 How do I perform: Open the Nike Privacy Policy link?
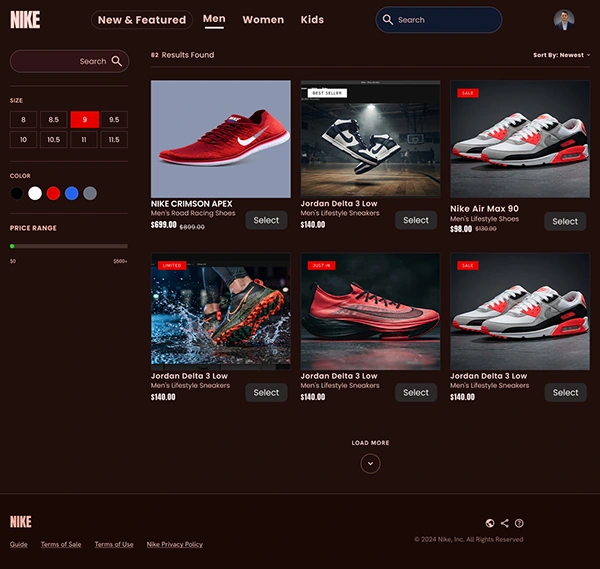(x=174, y=544)
